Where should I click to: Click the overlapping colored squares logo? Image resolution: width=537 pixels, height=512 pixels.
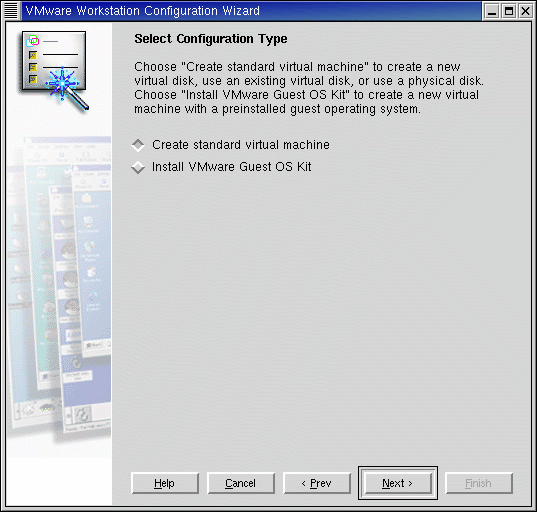pyautogui.click(x=33, y=41)
